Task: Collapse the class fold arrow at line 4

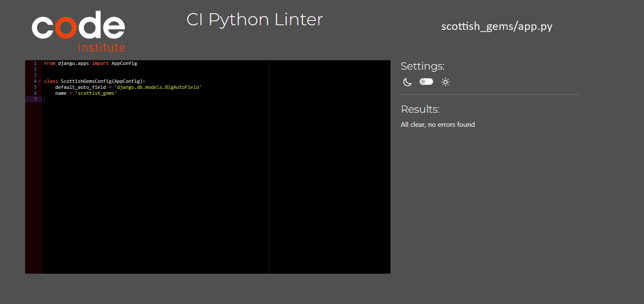Action: (x=39, y=81)
